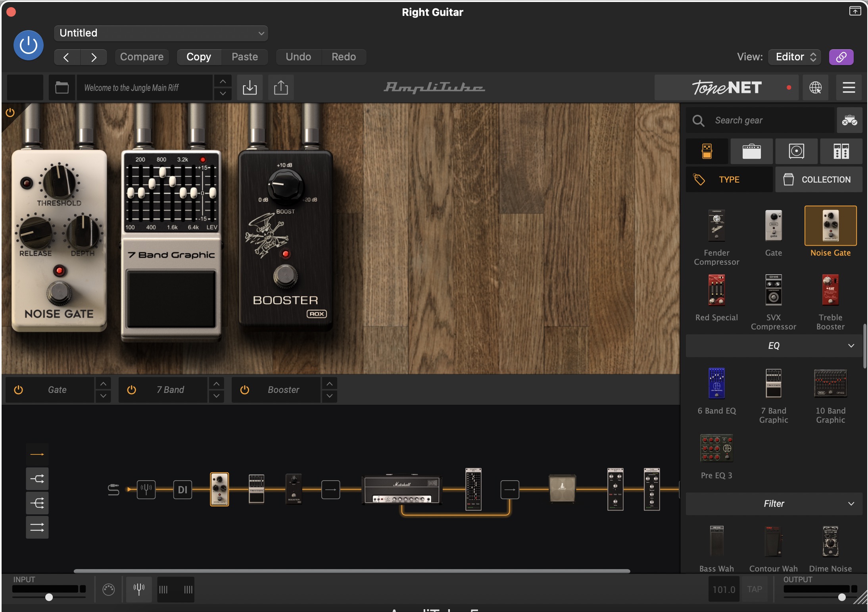Collapse the Filter section
Viewport: 868px width, 612px height.
tap(774, 504)
